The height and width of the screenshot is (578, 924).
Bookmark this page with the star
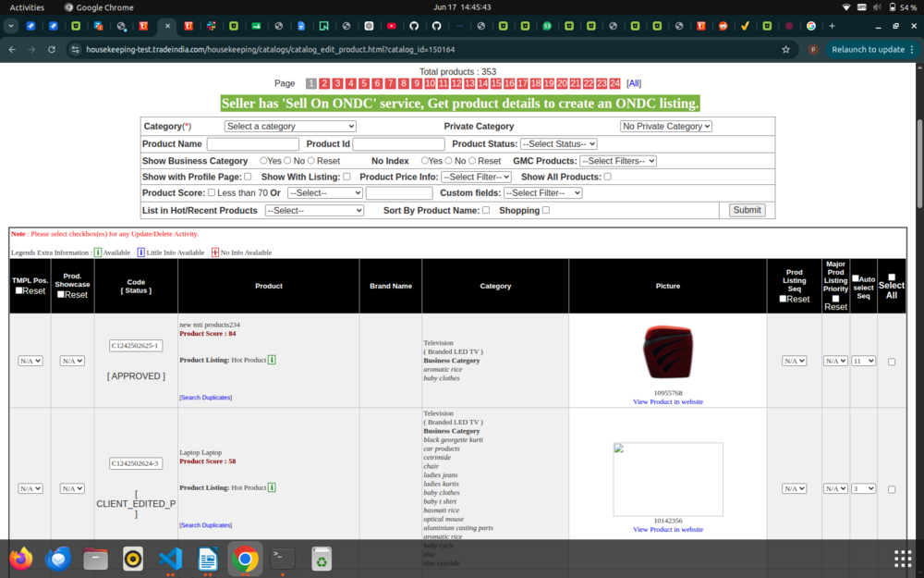(785, 50)
